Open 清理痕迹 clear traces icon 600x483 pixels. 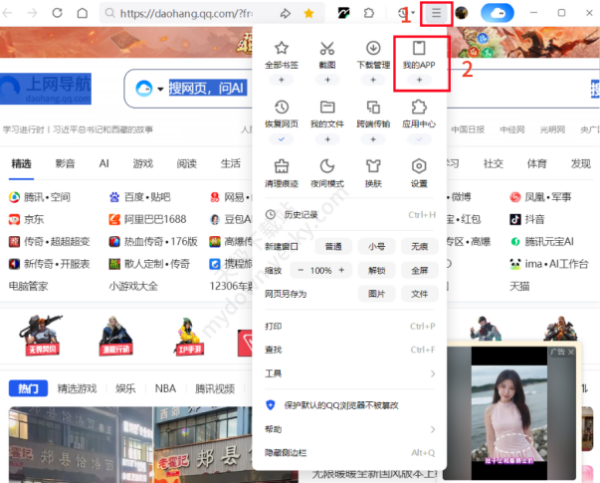tap(281, 166)
